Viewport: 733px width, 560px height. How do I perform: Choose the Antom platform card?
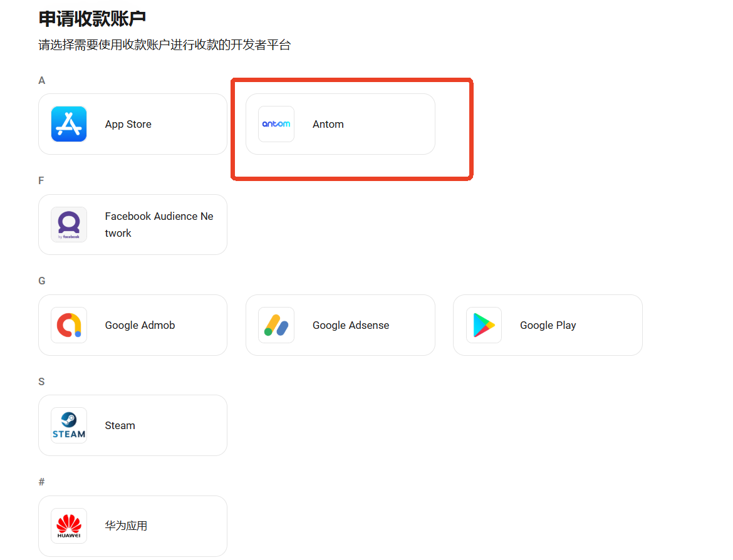(340, 124)
